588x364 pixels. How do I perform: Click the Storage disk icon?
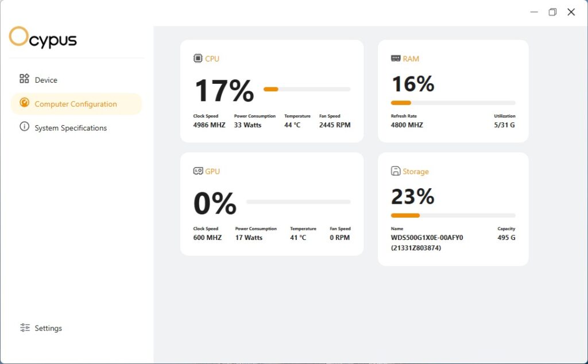point(396,171)
